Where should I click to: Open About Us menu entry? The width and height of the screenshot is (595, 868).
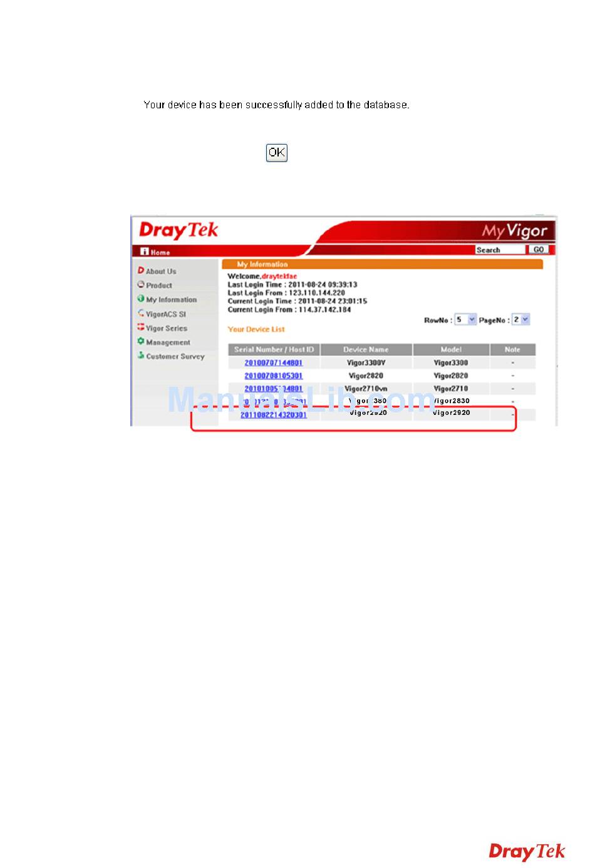click(x=161, y=272)
